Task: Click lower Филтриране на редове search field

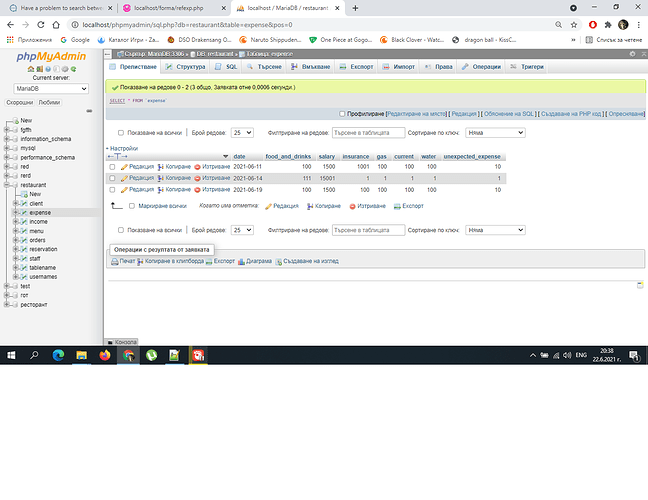Action: click(368, 230)
